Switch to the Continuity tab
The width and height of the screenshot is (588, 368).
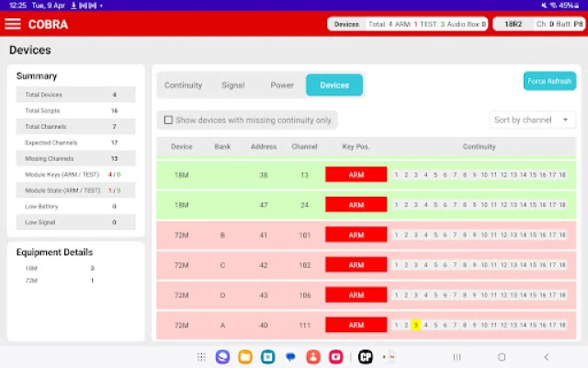pos(183,86)
